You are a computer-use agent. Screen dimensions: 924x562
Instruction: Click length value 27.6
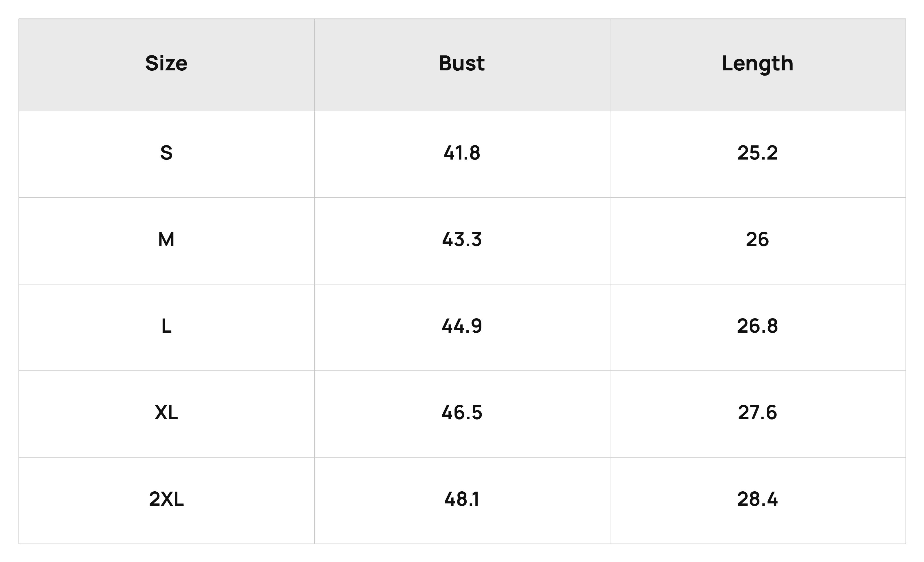point(757,413)
